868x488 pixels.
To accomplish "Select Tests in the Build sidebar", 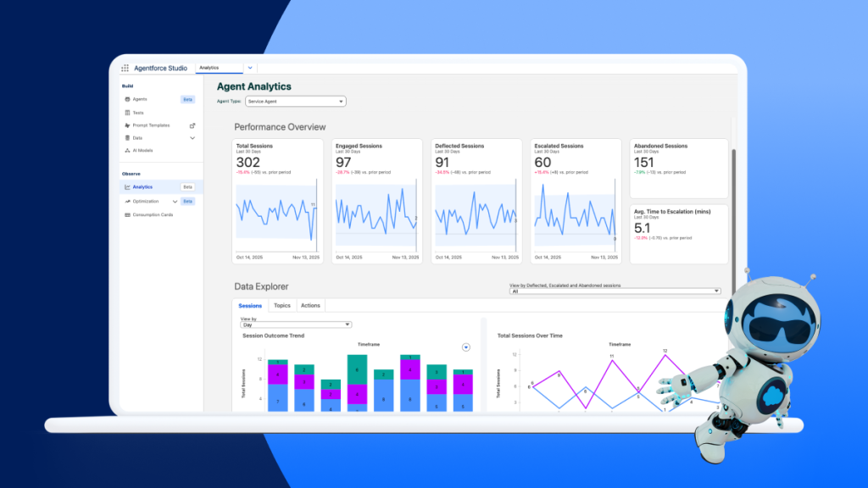I will coord(136,112).
